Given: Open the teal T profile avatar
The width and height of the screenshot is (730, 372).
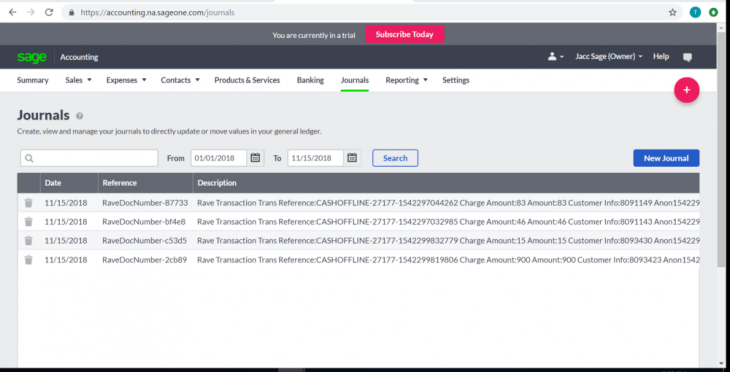Looking at the screenshot, I should [x=695, y=13].
